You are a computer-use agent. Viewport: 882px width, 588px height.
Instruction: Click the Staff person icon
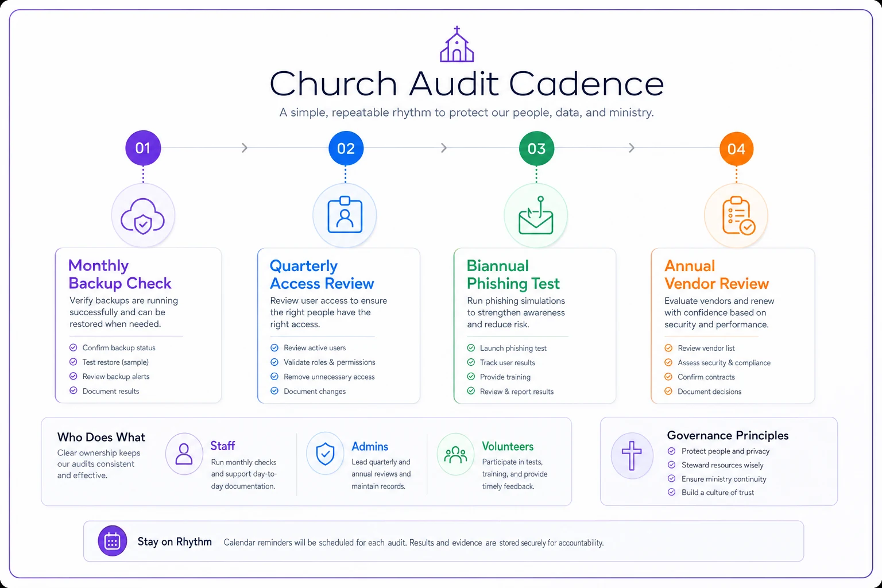(184, 454)
